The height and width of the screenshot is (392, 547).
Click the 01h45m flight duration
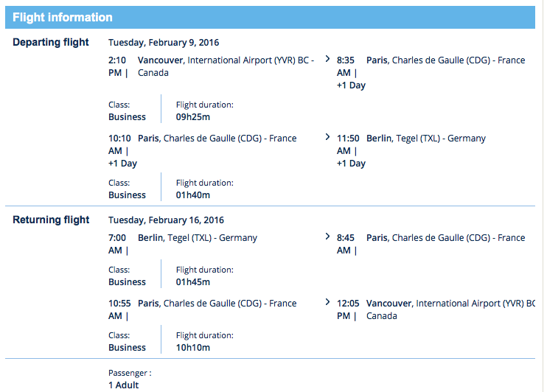pyautogui.click(x=193, y=281)
